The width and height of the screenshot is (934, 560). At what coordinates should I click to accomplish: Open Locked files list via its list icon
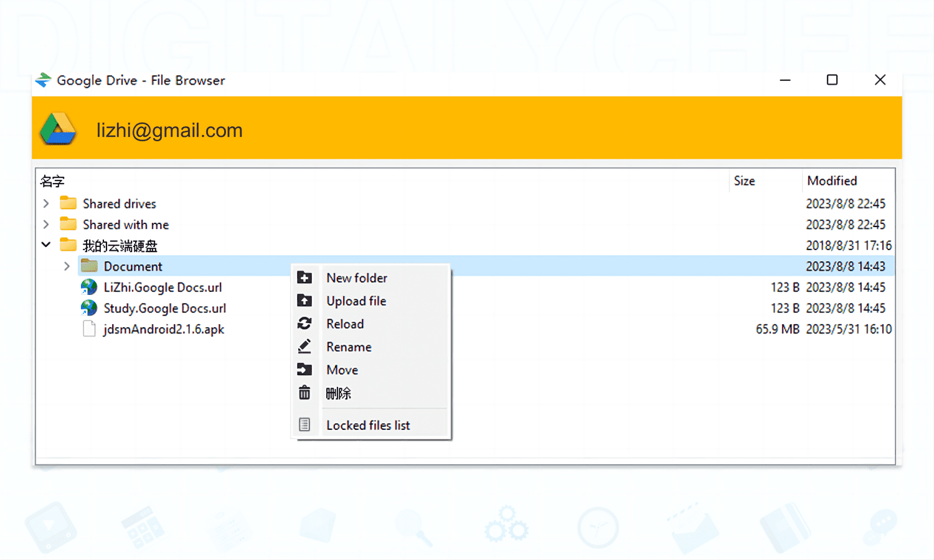(305, 424)
